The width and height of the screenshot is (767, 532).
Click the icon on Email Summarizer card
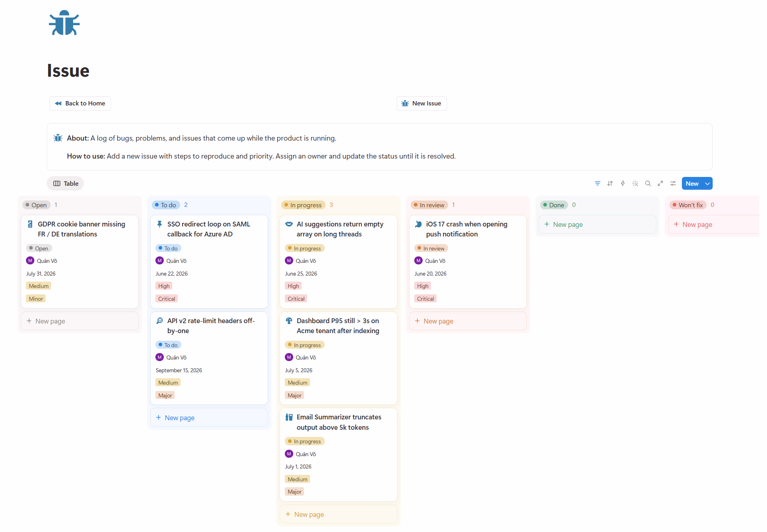click(x=289, y=417)
